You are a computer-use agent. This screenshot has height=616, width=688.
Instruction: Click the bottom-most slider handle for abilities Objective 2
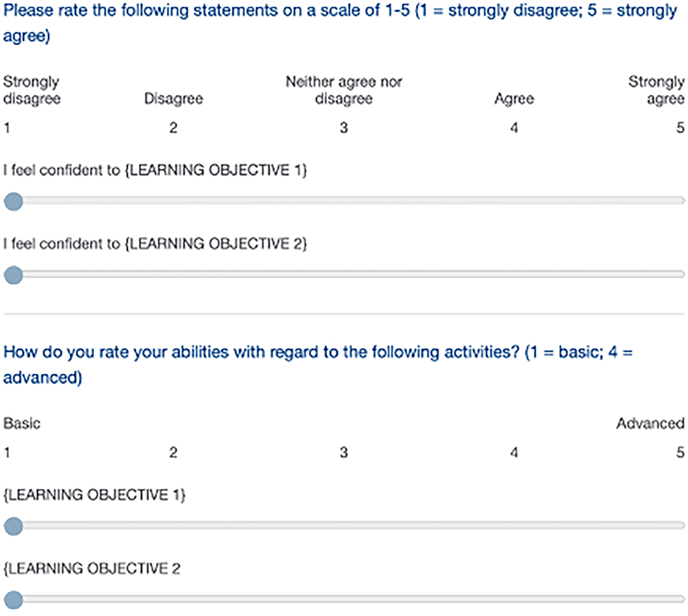pos(14,600)
